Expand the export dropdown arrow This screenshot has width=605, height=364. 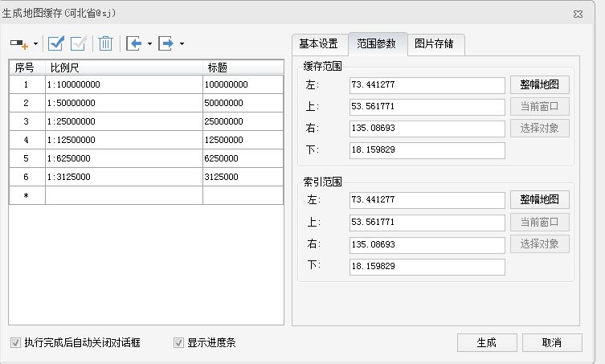point(182,43)
